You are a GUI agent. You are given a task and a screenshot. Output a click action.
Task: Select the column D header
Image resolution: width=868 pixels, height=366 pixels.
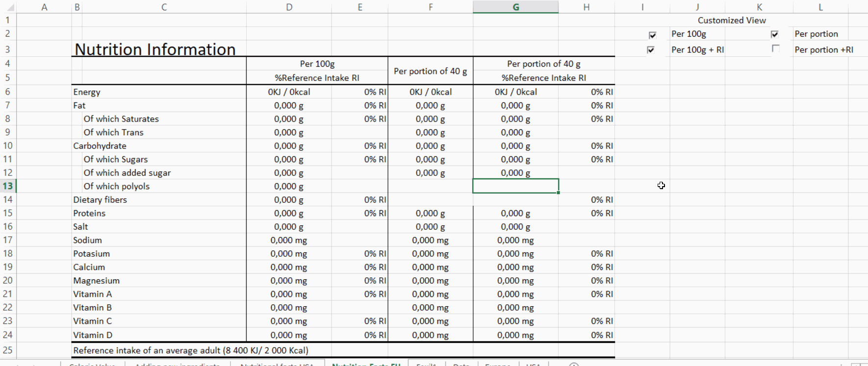289,7
